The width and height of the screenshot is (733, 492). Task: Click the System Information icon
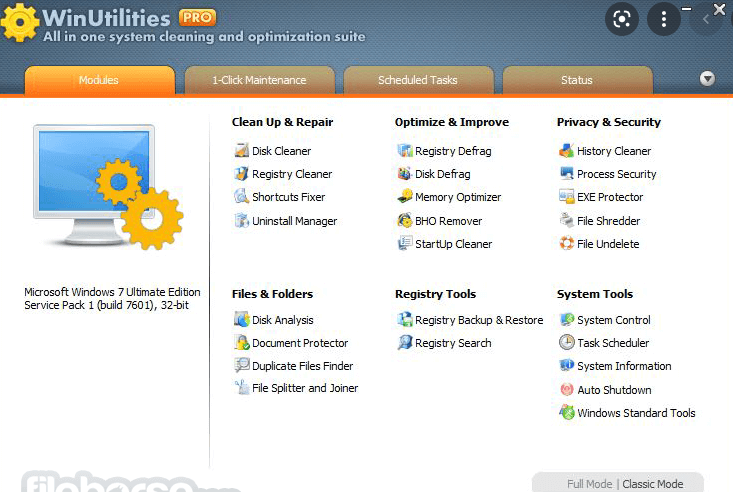[567, 365]
